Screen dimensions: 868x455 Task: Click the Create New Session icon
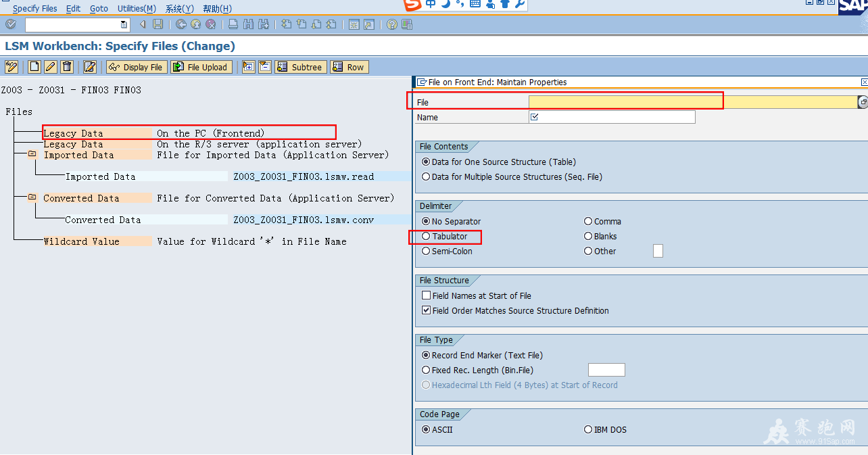[354, 24]
